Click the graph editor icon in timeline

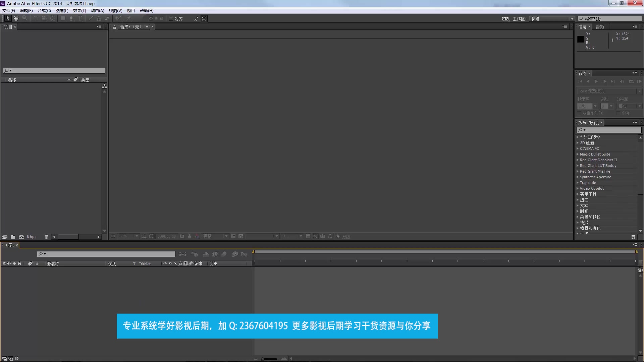point(245,254)
